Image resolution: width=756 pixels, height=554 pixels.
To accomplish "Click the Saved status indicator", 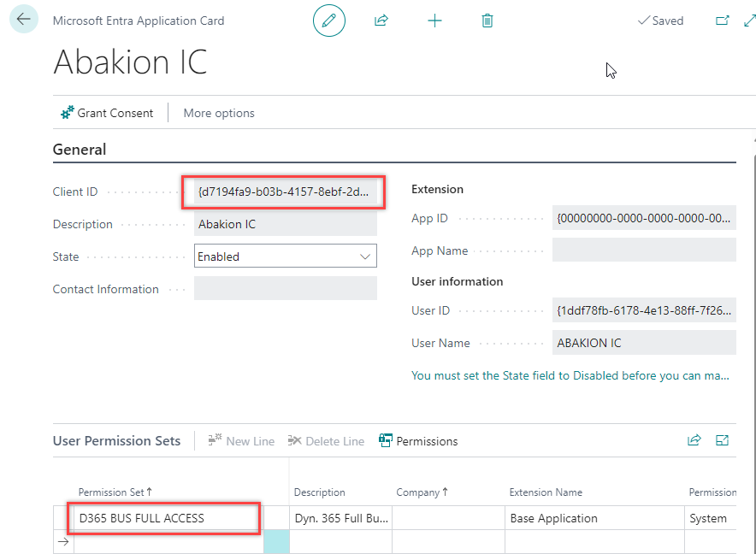I will (x=660, y=21).
